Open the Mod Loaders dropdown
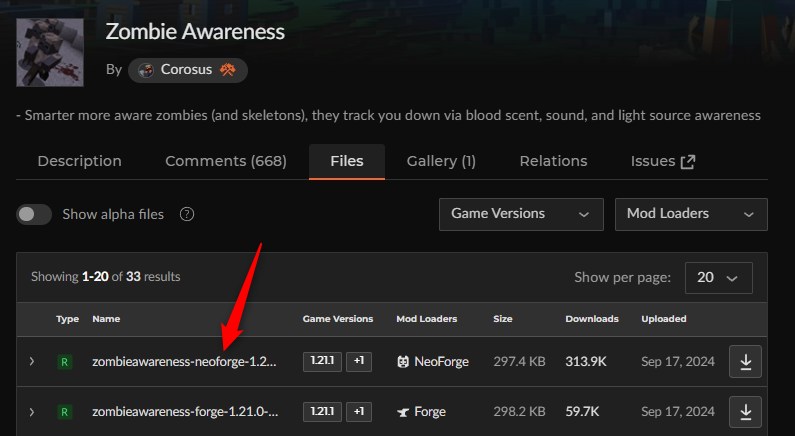Screen dimensions: 795x436 tap(691, 214)
